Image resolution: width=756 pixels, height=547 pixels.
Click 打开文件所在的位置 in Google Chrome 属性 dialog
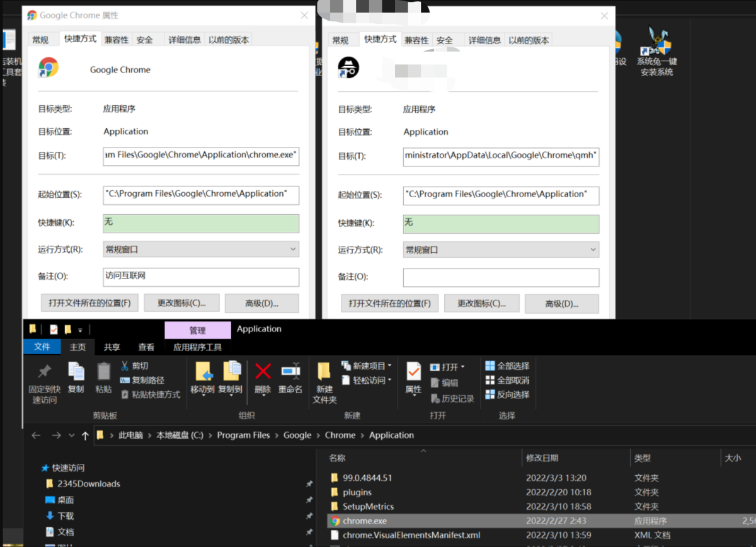click(x=89, y=303)
